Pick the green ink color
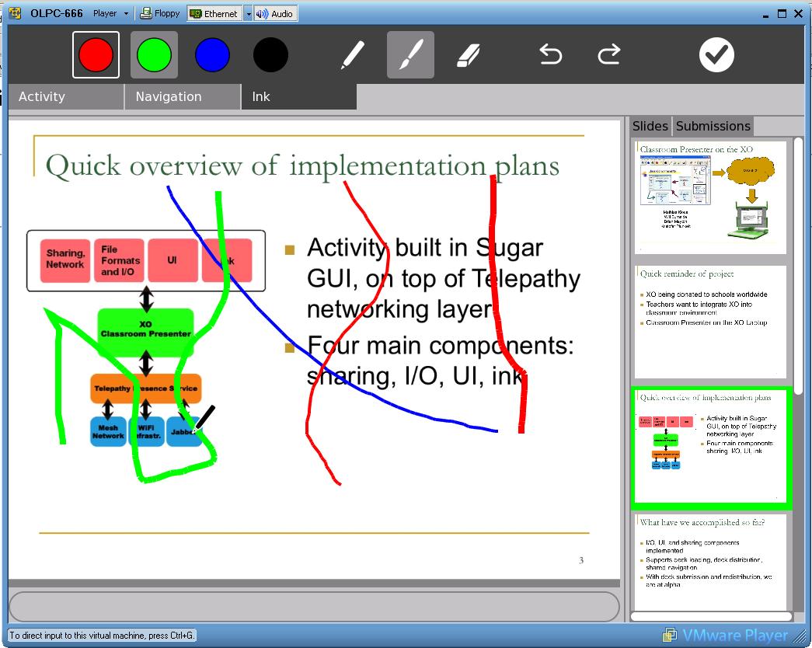The height and width of the screenshot is (648, 812). (154, 55)
